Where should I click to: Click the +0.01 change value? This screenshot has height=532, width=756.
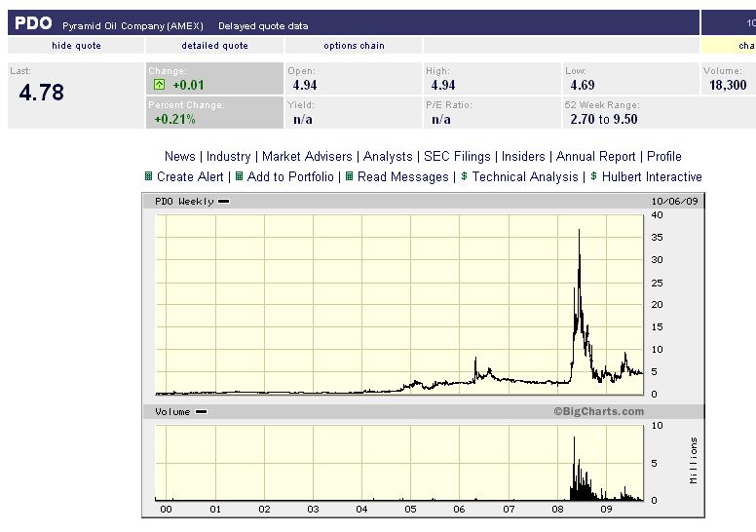188,86
